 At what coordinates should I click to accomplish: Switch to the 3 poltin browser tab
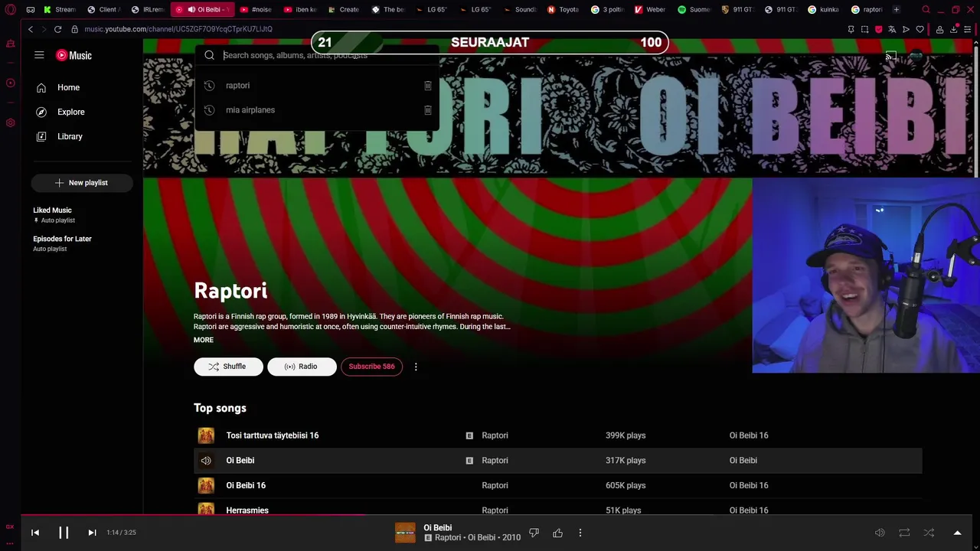click(x=607, y=9)
